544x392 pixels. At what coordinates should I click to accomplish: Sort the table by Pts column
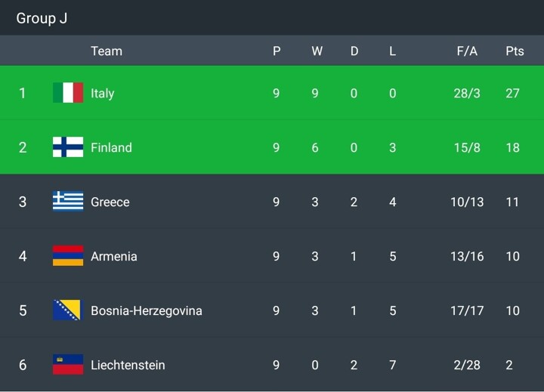coord(515,51)
